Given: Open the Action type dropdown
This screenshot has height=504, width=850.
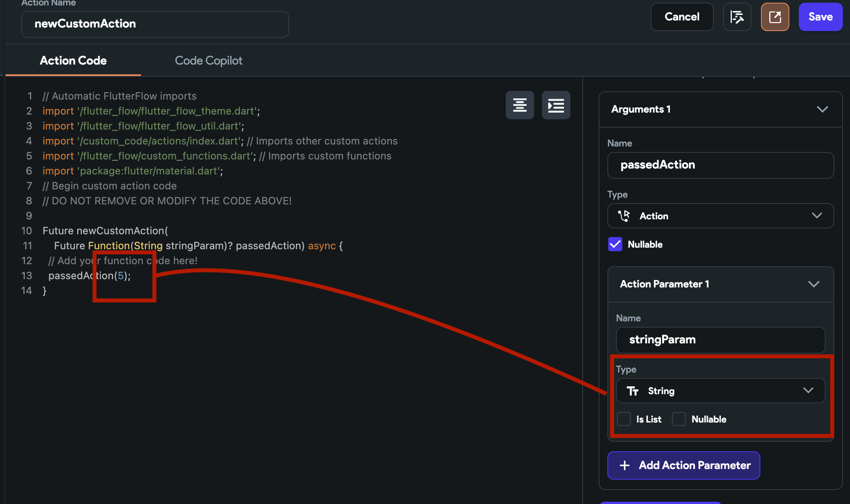Looking at the screenshot, I should 720,216.
